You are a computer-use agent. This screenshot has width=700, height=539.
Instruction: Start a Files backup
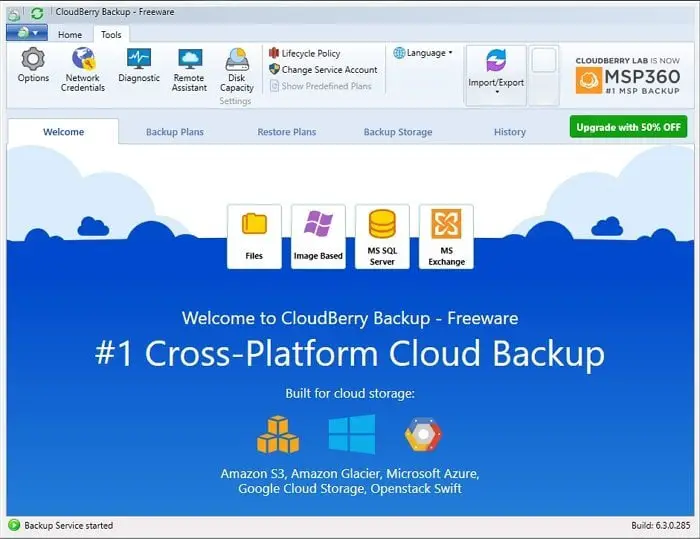pos(254,237)
